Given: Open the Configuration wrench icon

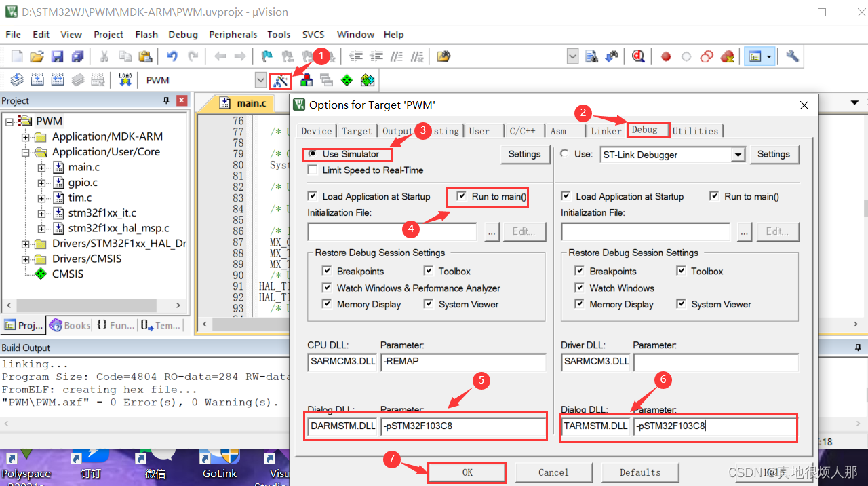Looking at the screenshot, I should (791, 56).
